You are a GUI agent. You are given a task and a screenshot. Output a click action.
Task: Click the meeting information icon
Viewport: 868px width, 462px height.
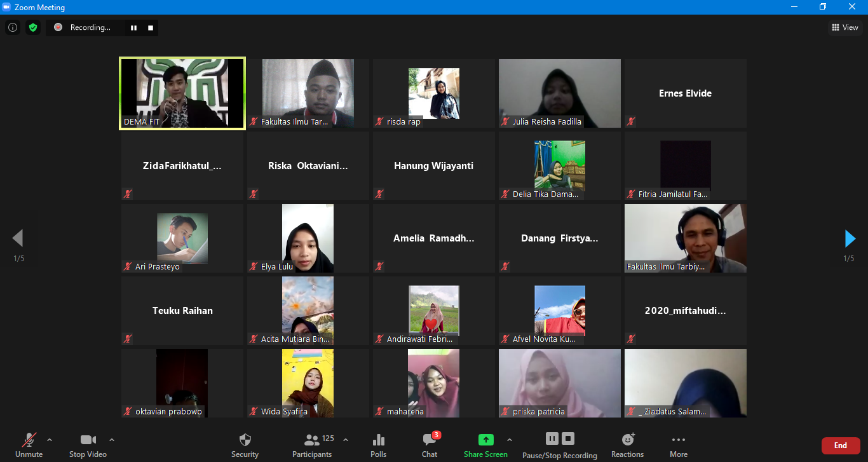[x=13, y=27]
